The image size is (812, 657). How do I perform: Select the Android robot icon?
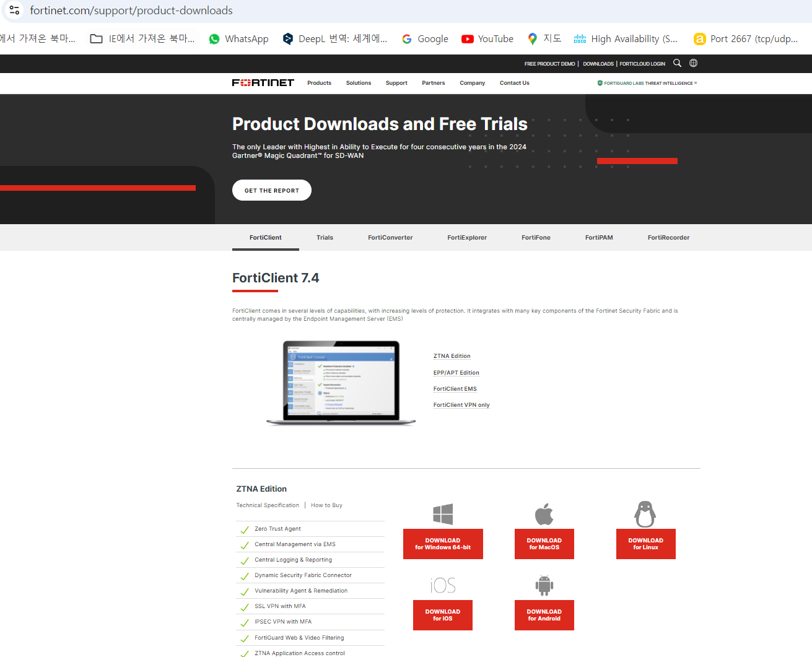coord(544,585)
